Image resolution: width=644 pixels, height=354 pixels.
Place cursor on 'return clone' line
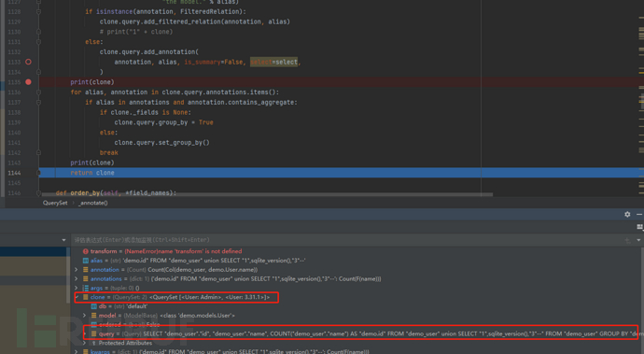[92, 173]
